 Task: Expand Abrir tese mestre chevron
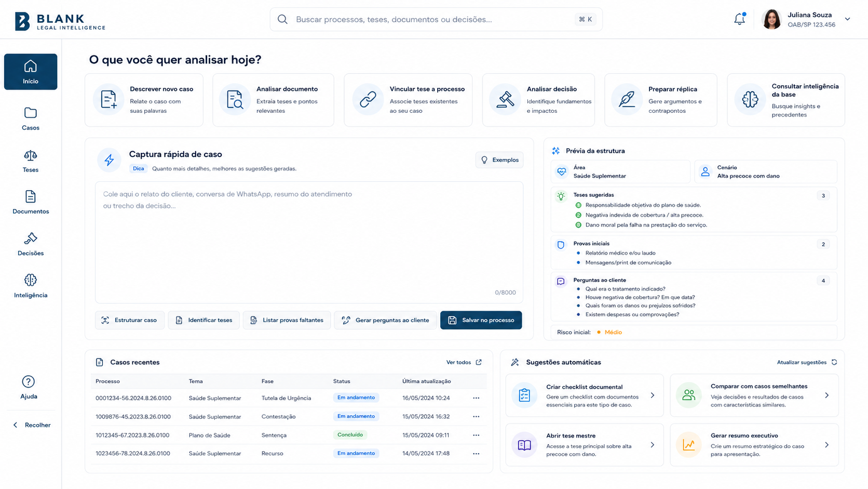click(x=653, y=445)
